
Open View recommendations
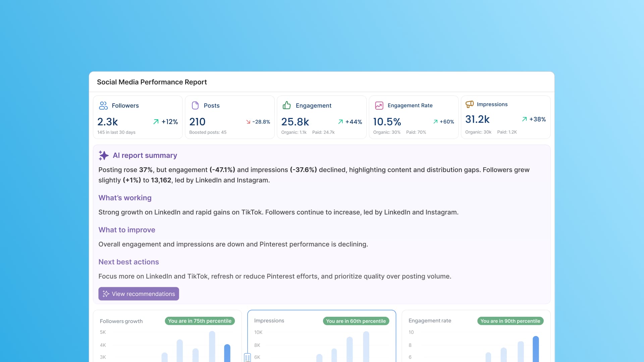point(139,294)
